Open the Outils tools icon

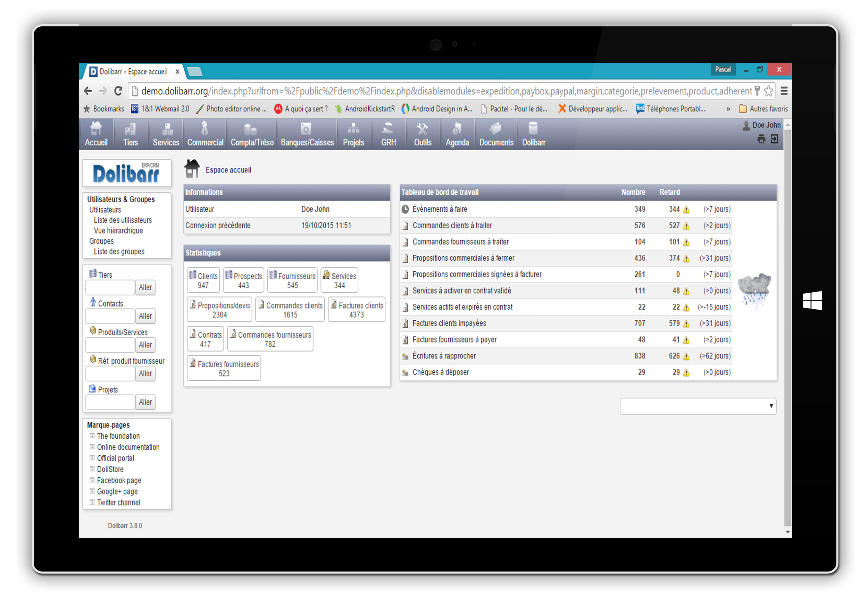(422, 129)
